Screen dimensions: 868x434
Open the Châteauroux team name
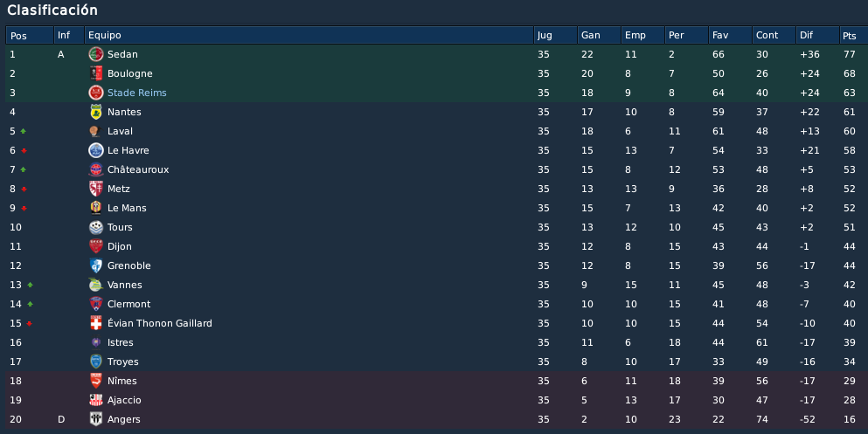point(138,169)
